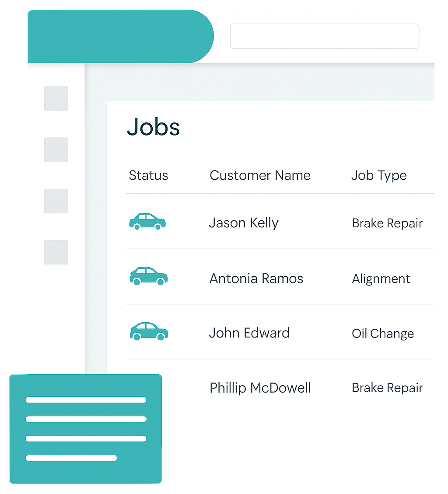The image size is (448, 494).
Task: Select the third sidebar square icon
Action: pos(56,201)
